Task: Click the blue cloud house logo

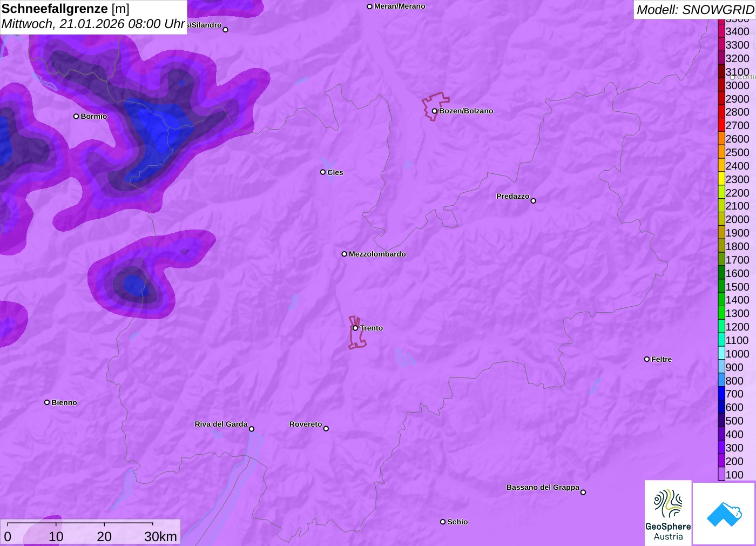Action: 724,514
